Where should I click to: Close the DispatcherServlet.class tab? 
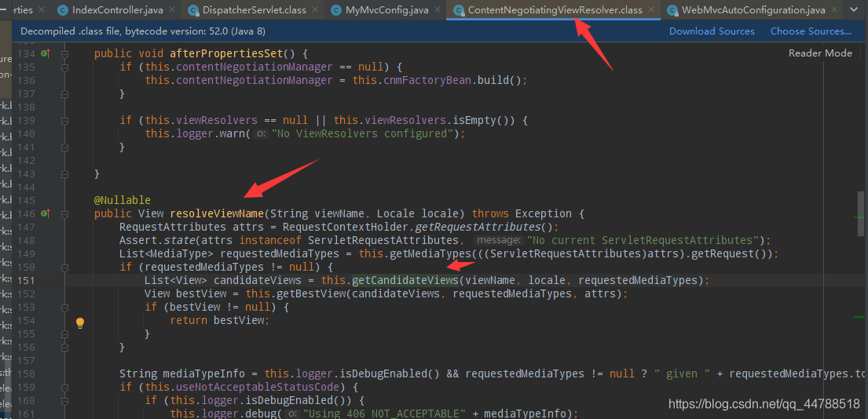(x=316, y=10)
